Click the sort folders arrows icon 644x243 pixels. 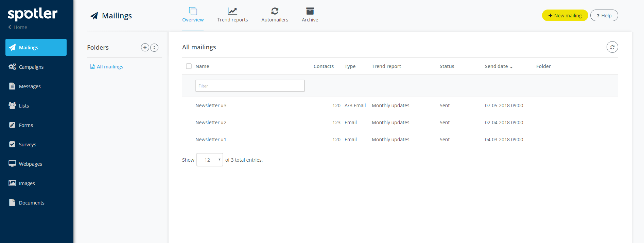pos(154,48)
